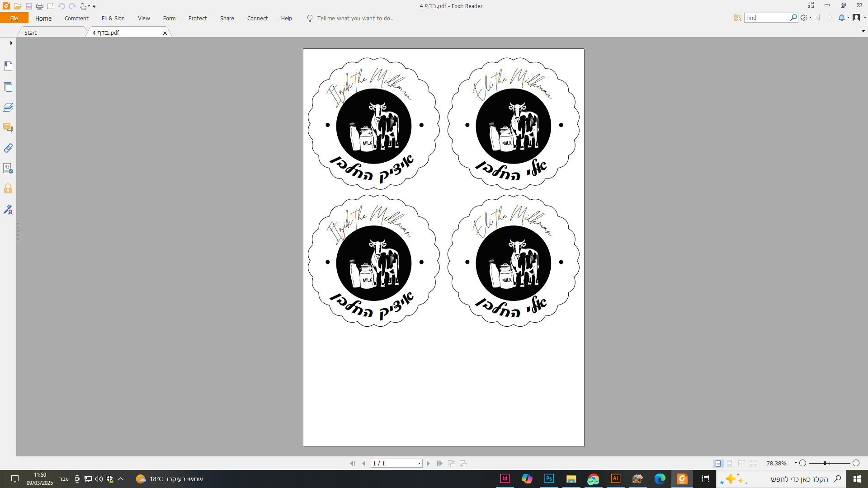
Task: Adjust the zoom slider handle
Action: coord(825,463)
